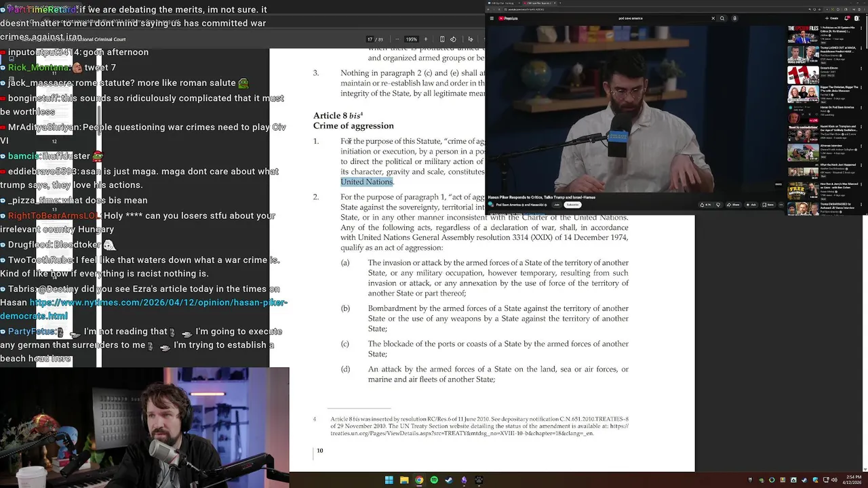
Task: Click chat username RightToBearArmsLOL
Action: [54, 216]
